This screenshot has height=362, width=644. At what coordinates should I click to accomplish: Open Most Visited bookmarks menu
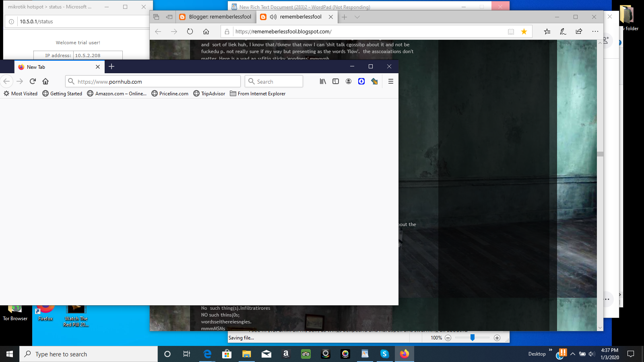(x=21, y=93)
